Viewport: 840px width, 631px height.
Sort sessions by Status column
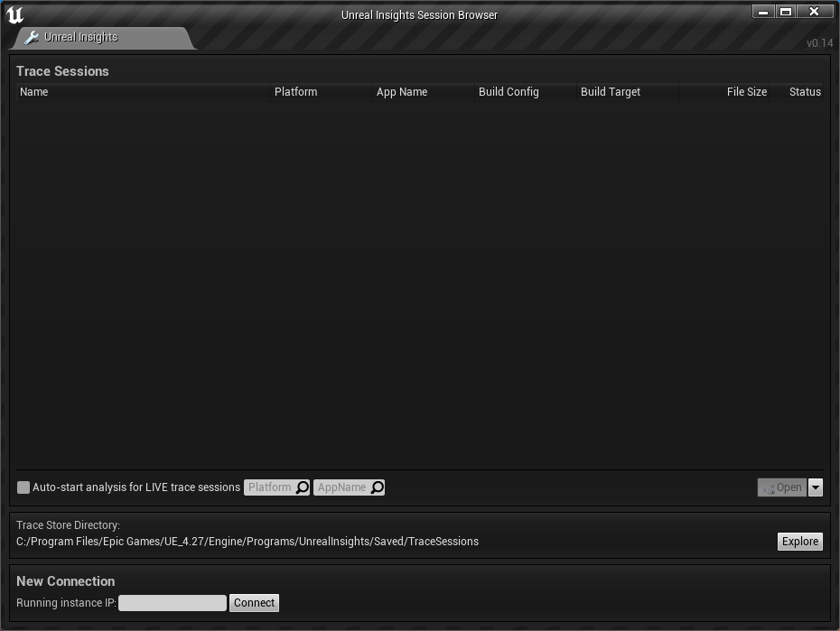click(x=797, y=92)
